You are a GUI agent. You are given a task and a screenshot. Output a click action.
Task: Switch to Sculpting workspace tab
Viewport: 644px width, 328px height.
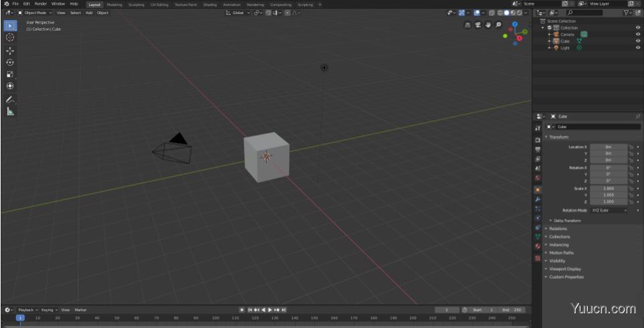[x=136, y=5]
